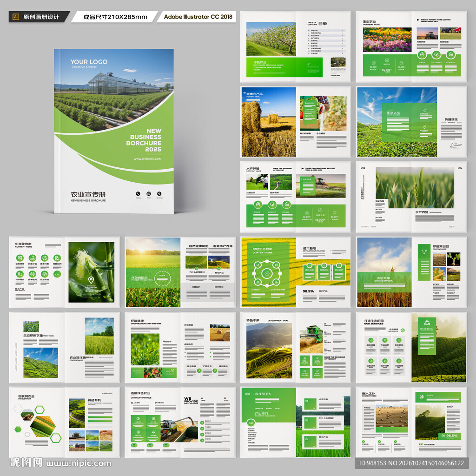Click the 经济健康 heading
476x476 pixels.
tap(137, 321)
